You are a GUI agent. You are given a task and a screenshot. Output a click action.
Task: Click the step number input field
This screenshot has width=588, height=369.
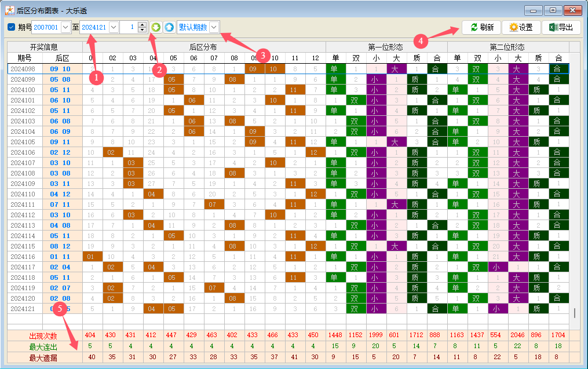pos(129,27)
